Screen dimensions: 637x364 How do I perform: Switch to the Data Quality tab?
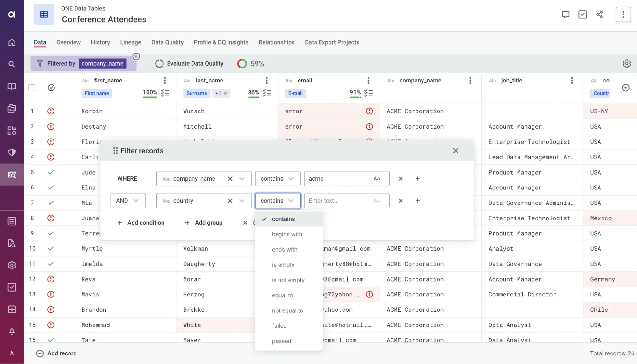click(x=167, y=42)
